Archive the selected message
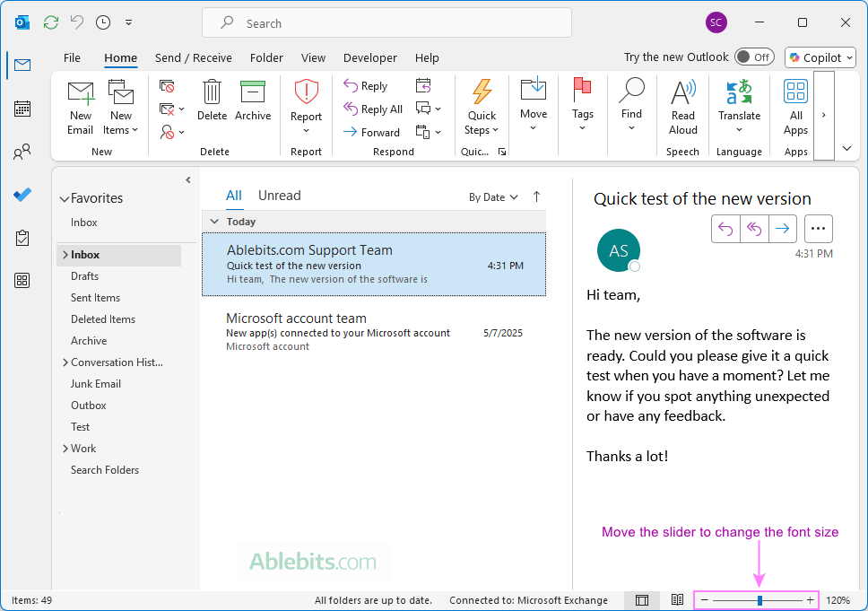868x611 pixels. tap(253, 100)
